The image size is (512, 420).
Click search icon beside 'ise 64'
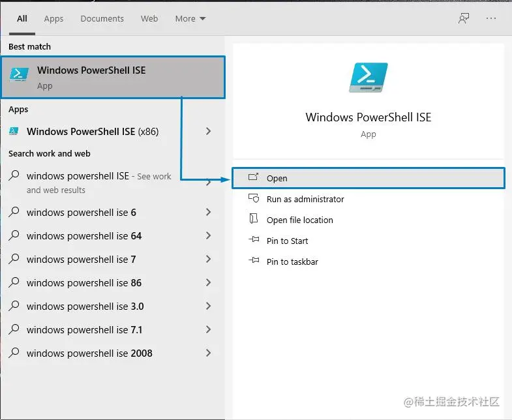click(14, 235)
